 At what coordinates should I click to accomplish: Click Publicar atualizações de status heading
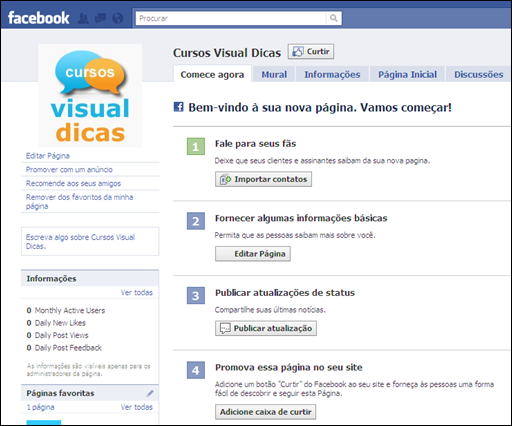(x=285, y=293)
